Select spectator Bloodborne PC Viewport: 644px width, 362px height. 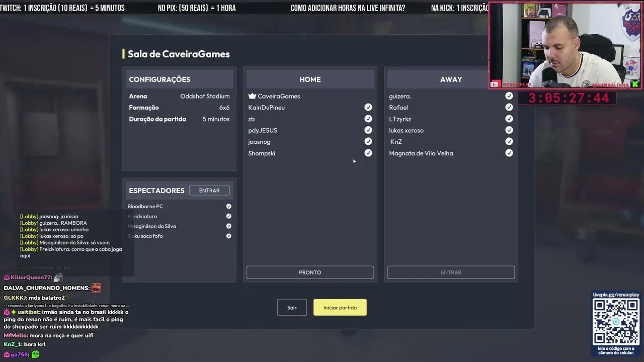click(x=145, y=206)
